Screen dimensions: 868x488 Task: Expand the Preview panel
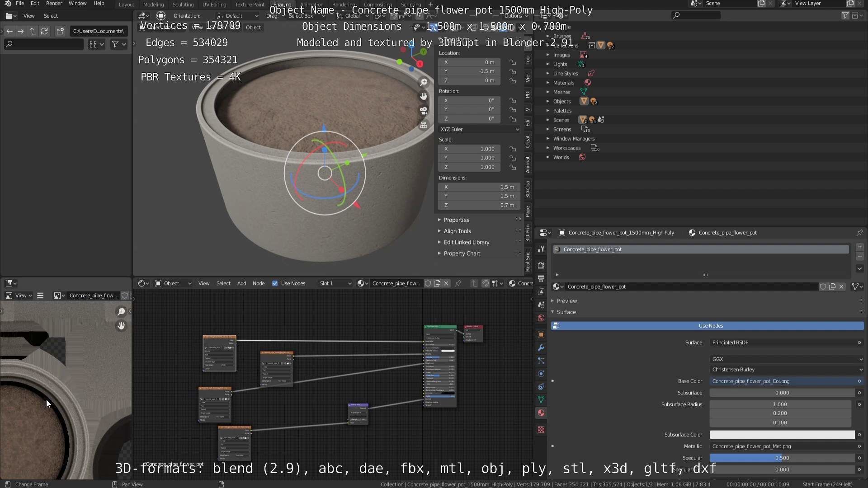click(x=566, y=301)
